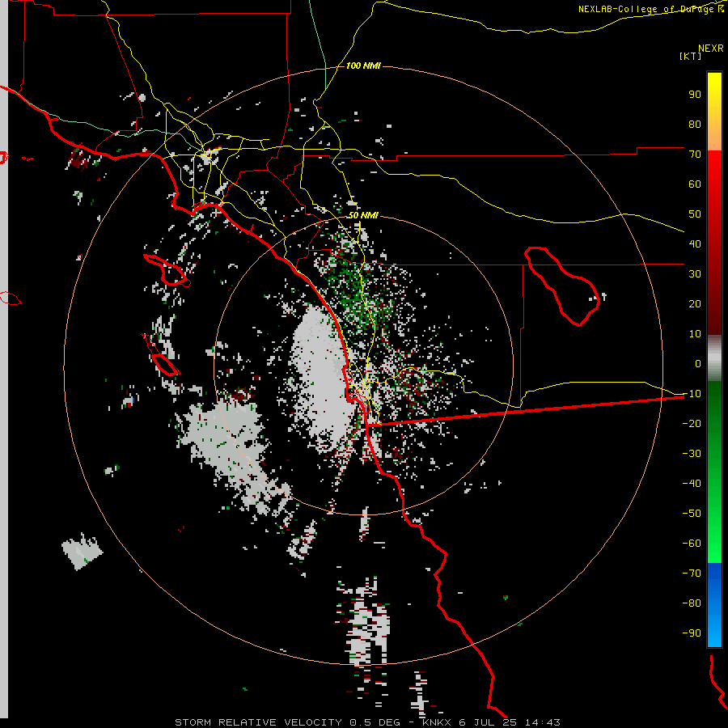Click the 90 value on the velocity scale
This screenshot has height=728, width=728.
pos(695,95)
